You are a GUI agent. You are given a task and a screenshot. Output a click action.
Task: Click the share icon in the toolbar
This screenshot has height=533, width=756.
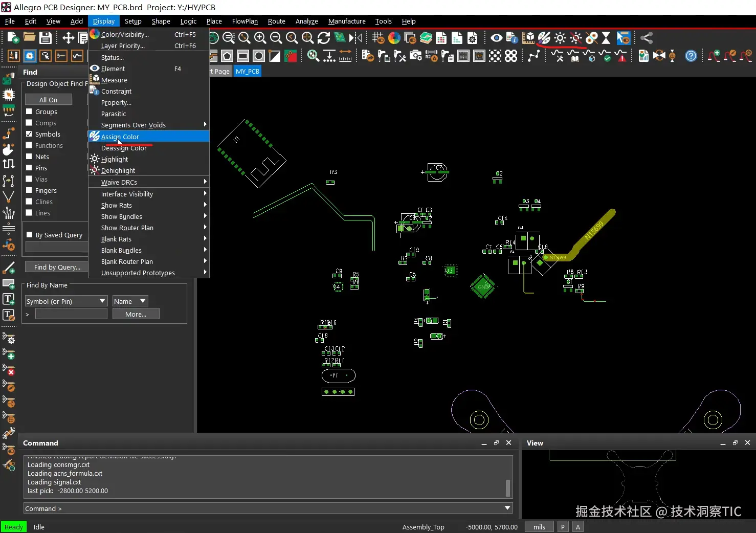click(647, 37)
